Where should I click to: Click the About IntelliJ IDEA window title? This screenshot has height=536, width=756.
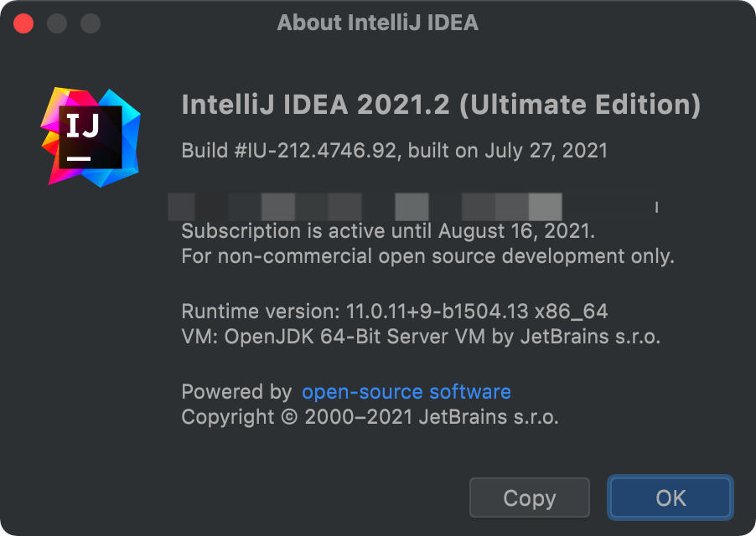point(378,23)
